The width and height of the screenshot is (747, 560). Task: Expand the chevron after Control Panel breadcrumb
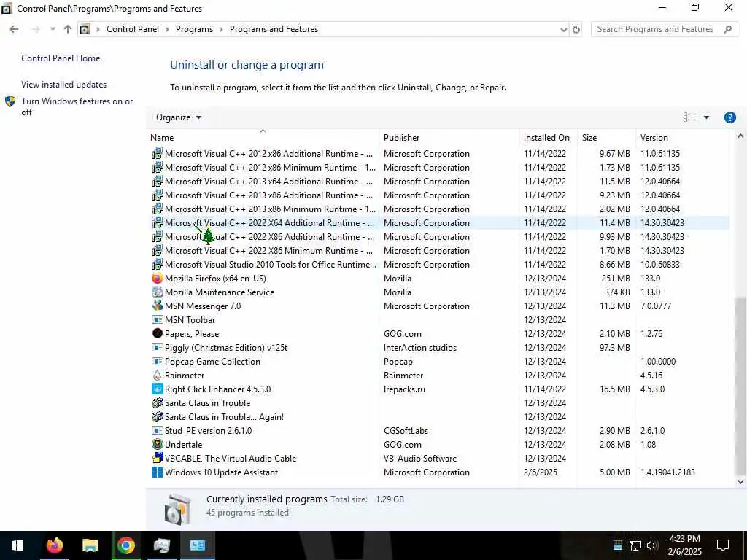tap(167, 29)
